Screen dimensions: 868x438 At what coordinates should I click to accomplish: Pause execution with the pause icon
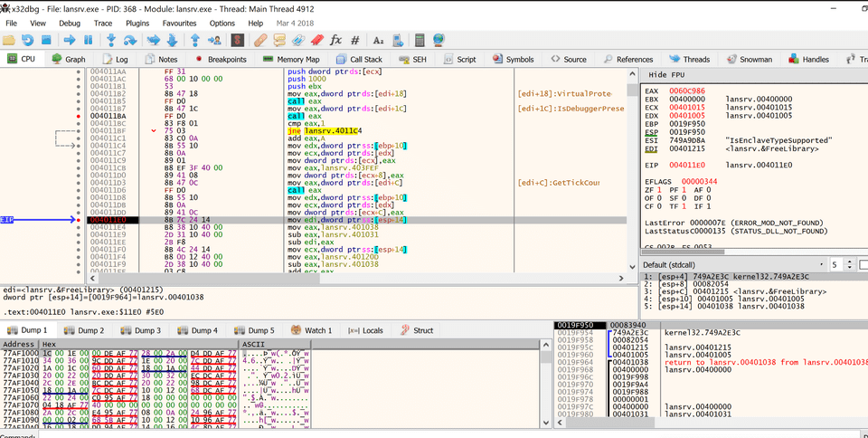tap(88, 40)
